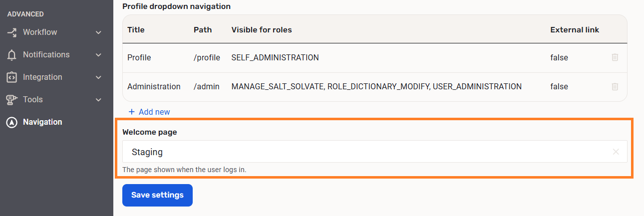Delete the Profile navigation row
Image resolution: width=644 pixels, height=216 pixels.
click(615, 57)
